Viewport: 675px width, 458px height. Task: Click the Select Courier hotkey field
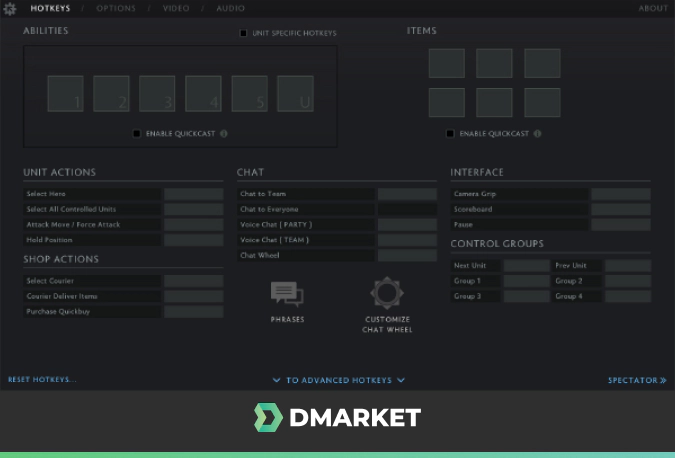(x=194, y=281)
